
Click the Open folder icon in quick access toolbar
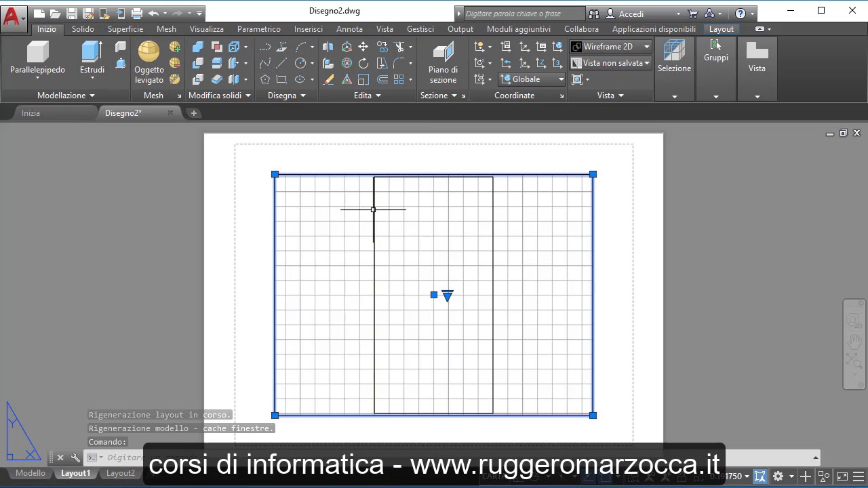point(55,13)
